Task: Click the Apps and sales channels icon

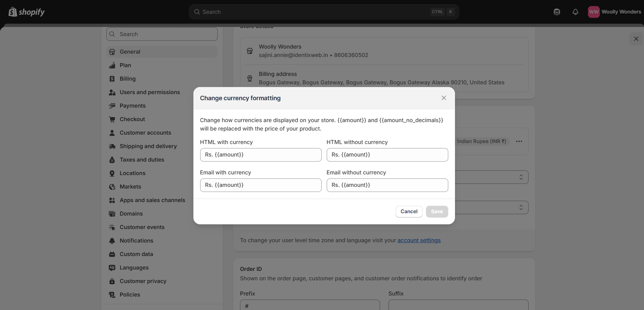Action: pos(112,200)
